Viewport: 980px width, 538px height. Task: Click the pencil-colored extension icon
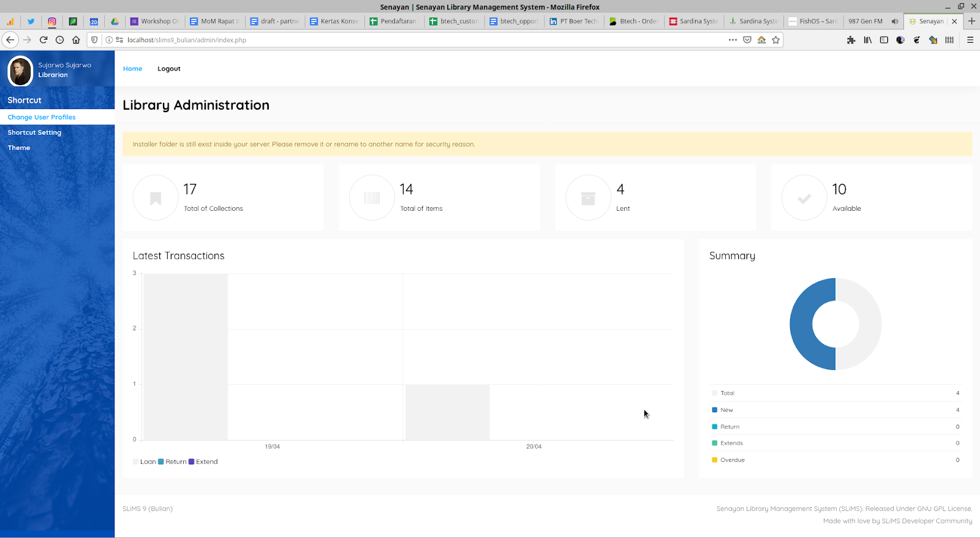click(933, 40)
